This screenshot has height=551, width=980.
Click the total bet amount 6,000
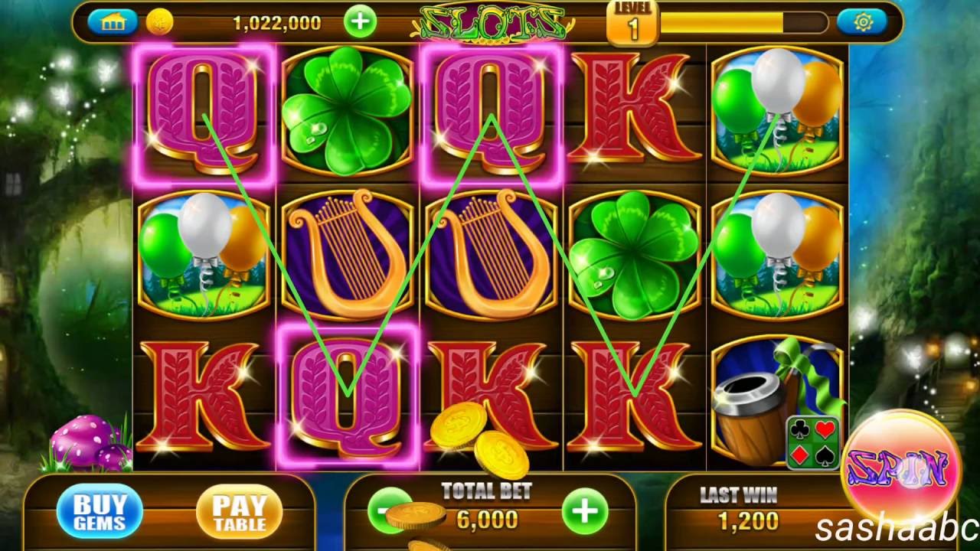click(487, 520)
